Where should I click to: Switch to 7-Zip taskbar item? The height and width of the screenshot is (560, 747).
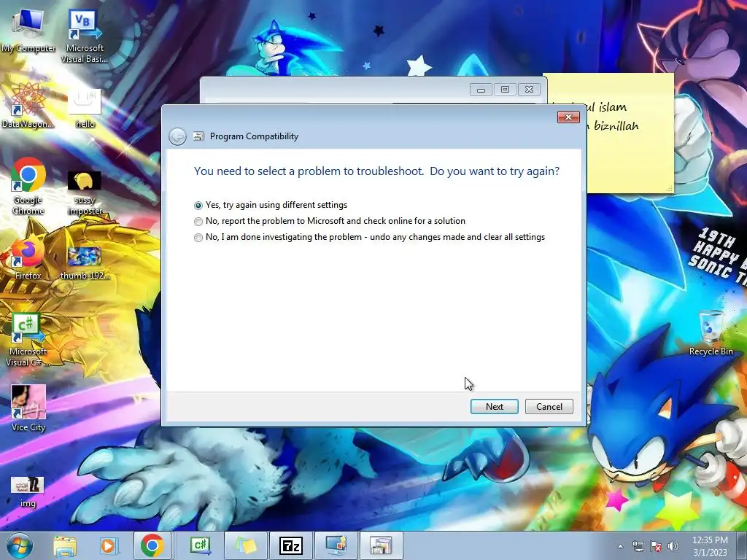(290, 545)
